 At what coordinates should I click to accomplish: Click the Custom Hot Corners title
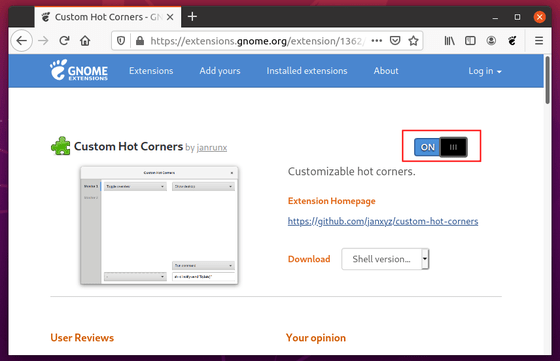(128, 146)
